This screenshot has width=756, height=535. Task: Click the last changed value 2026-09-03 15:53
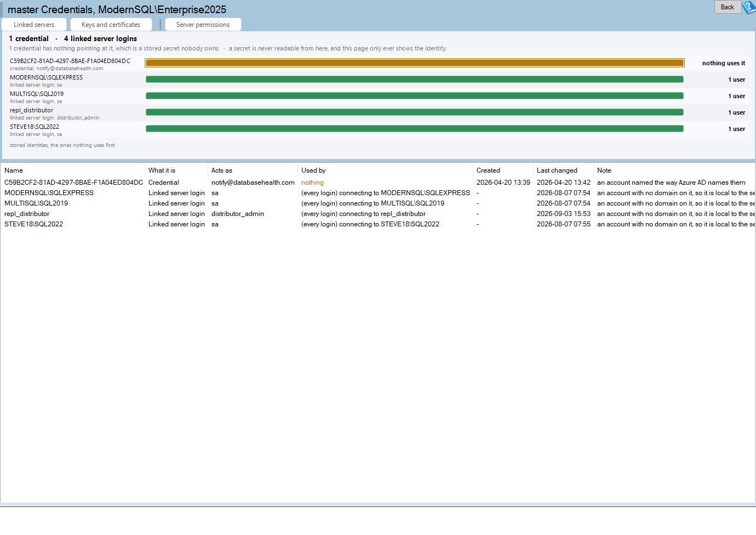tap(564, 214)
